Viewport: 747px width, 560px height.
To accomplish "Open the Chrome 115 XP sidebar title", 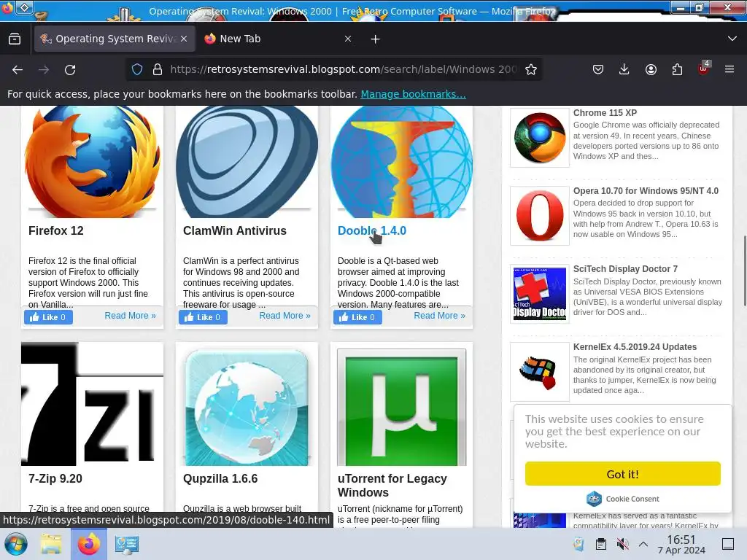I will point(605,113).
